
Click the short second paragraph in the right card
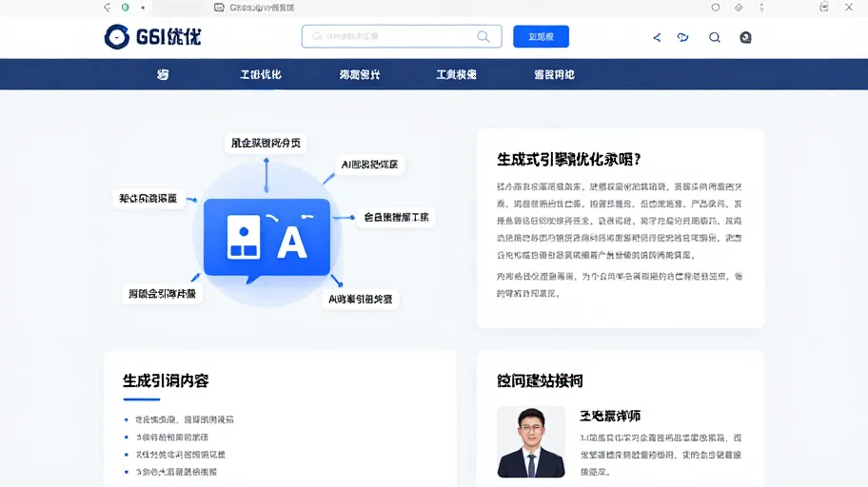[620, 284]
